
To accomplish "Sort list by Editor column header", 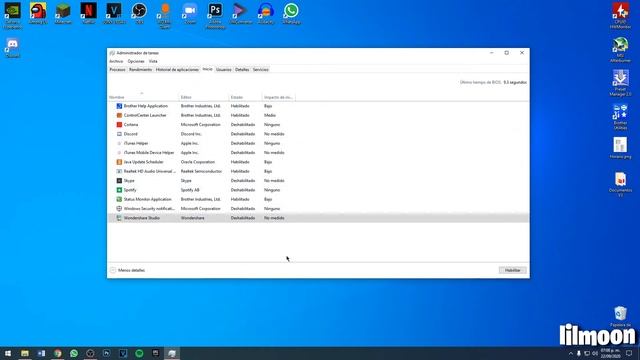I will click(204, 97).
